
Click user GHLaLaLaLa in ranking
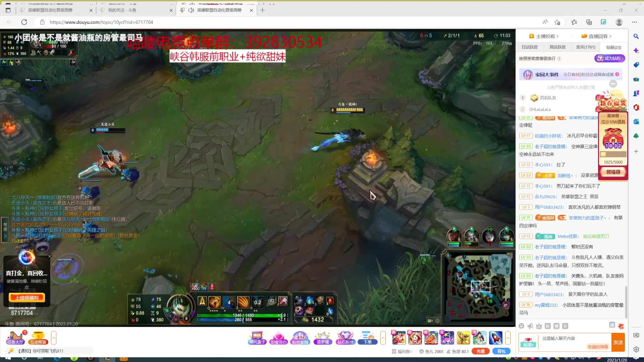(x=540, y=109)
